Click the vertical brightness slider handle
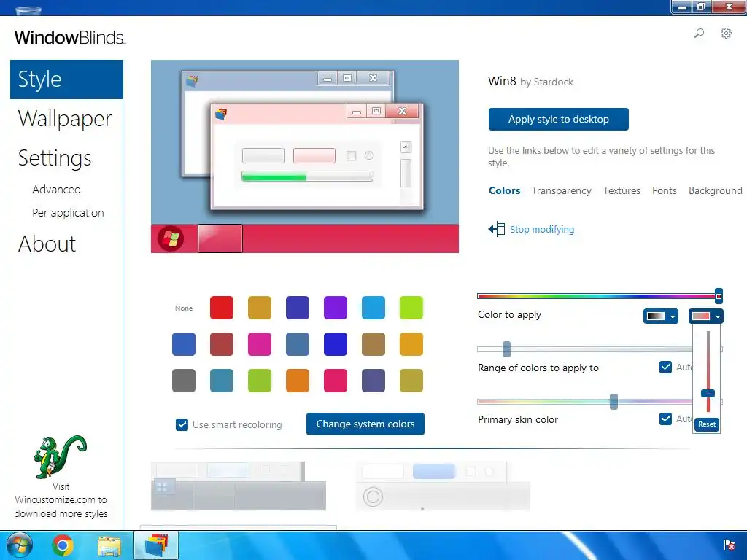The image size is (747, 560). coord(708,393)
